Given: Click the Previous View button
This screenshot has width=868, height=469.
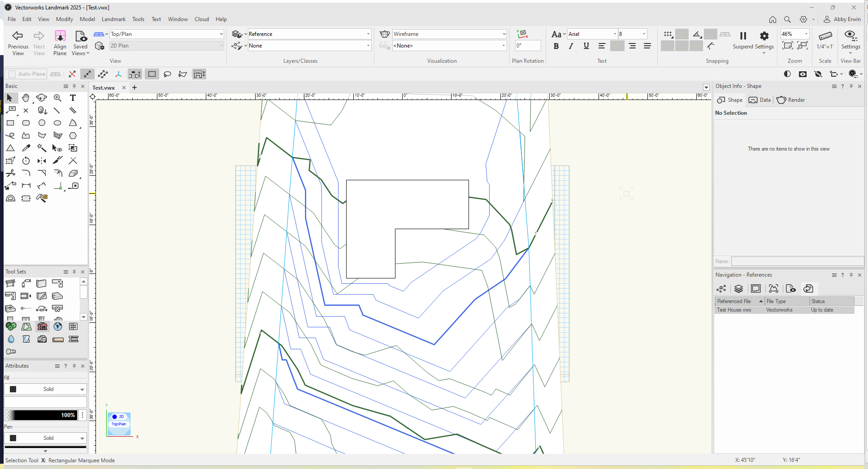Looking at the screenshot, I should [x=18, y=43].
